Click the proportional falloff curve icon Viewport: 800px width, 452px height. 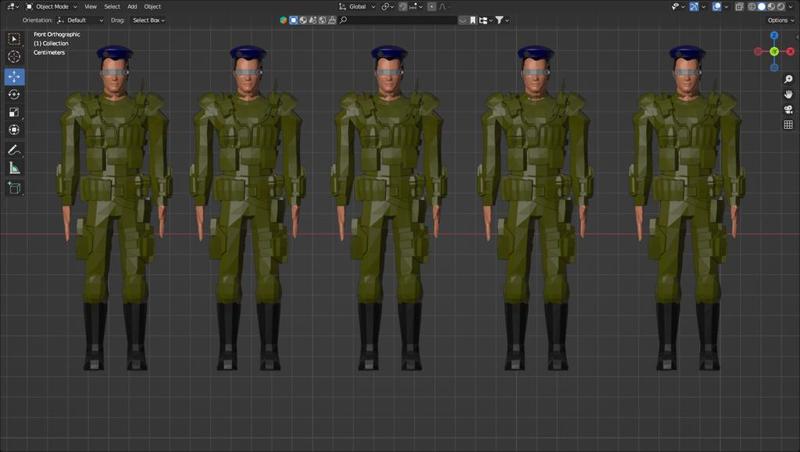pos(442,7)
